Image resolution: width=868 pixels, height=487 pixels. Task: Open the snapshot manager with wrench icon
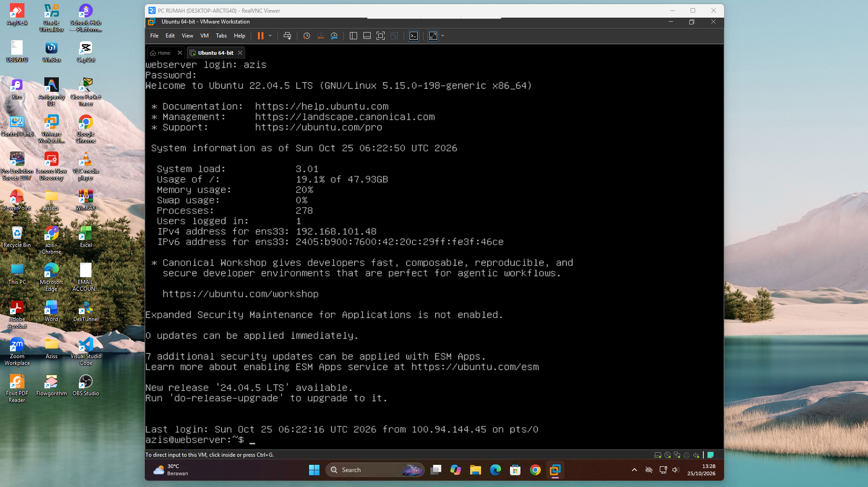(x=334, y=36)
